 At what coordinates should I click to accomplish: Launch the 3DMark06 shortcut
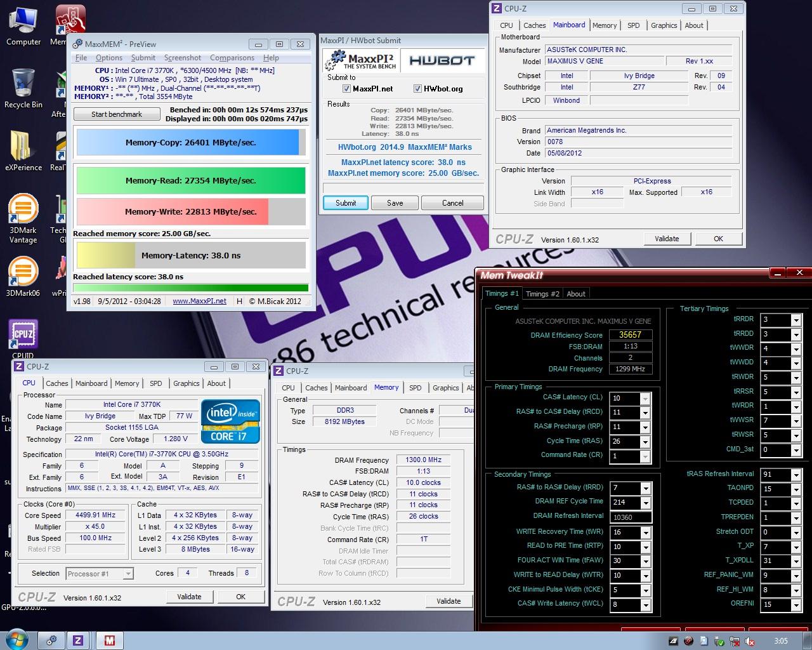(23, 277)
